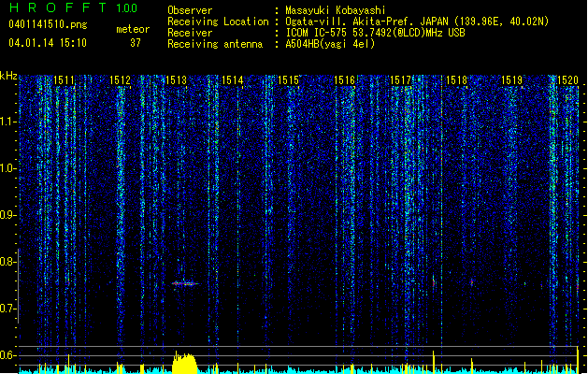The width and height of the screenshot is (588, 374).
Task: Click the 1517 time marker
Action: coord(400,80)
